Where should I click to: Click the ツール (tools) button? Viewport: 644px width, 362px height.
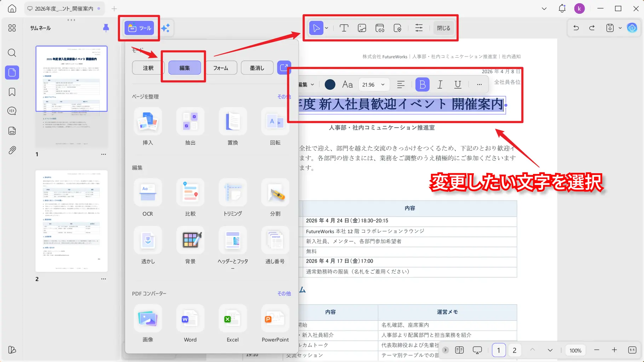[x=139, y=28]
